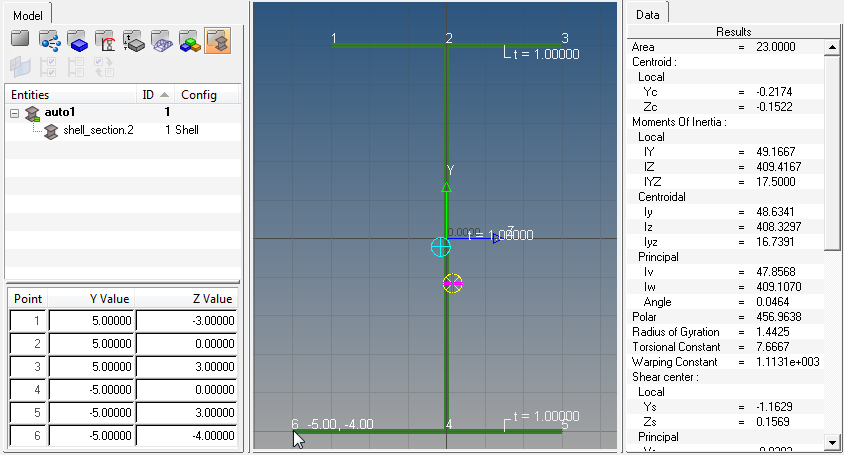Select the highlighted Beam Section view icon
The height and width of the screenshot is (455, 844).
(x=217, y=41)
